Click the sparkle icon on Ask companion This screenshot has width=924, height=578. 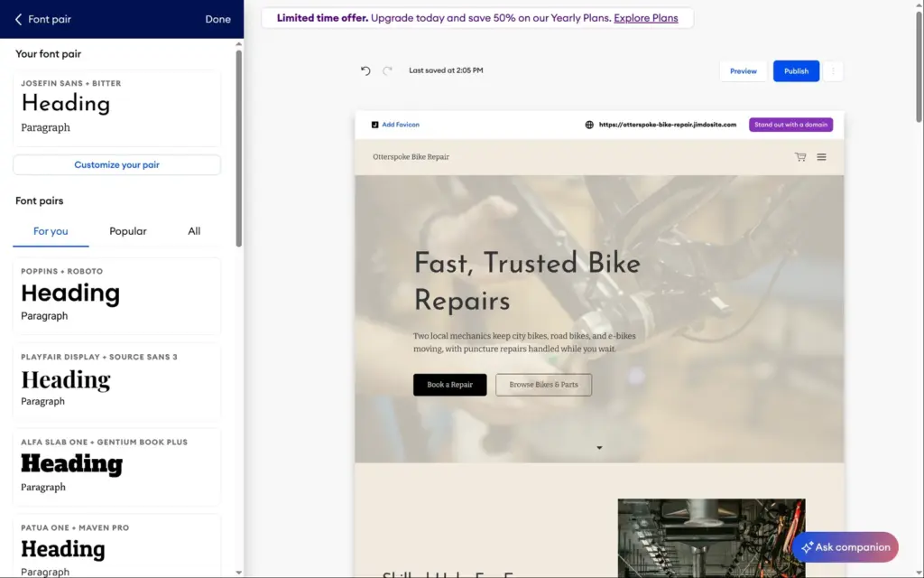point(807,547)
